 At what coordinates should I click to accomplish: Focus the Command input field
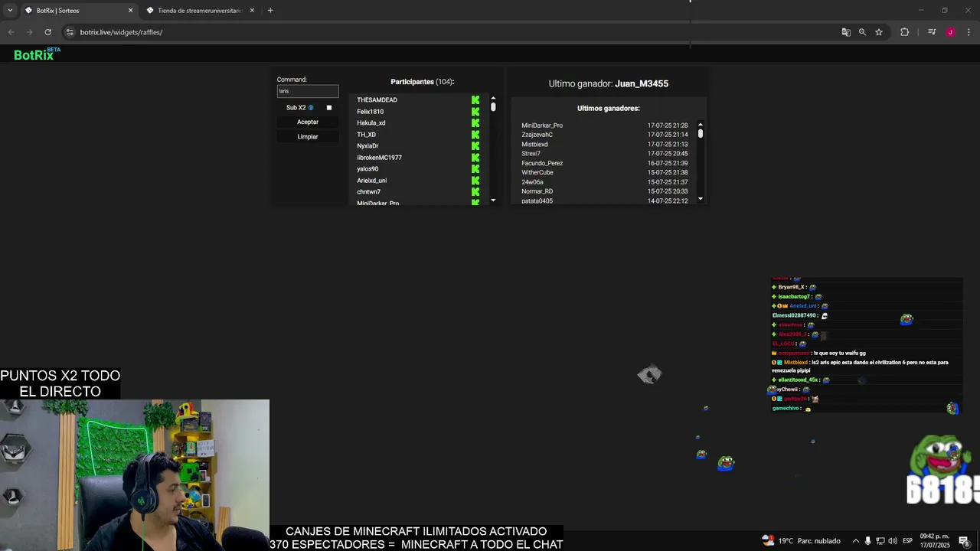pyautogui.click(x=308, y=91)
